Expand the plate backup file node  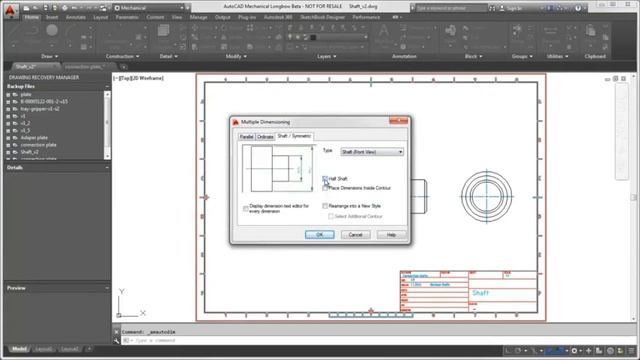tap(8, 94)
